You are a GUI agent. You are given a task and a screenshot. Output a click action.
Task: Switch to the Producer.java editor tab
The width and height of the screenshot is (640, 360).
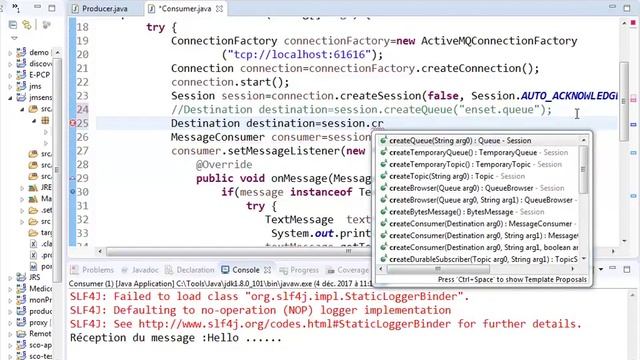pos(100,9)
